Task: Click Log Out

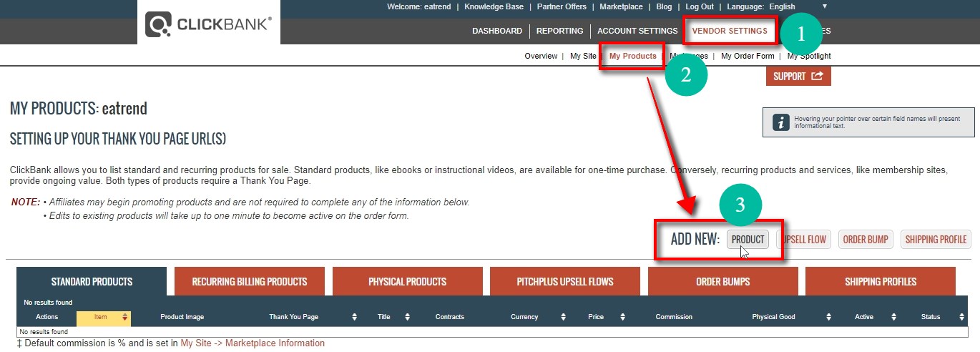Action: (x=699, y=6)
